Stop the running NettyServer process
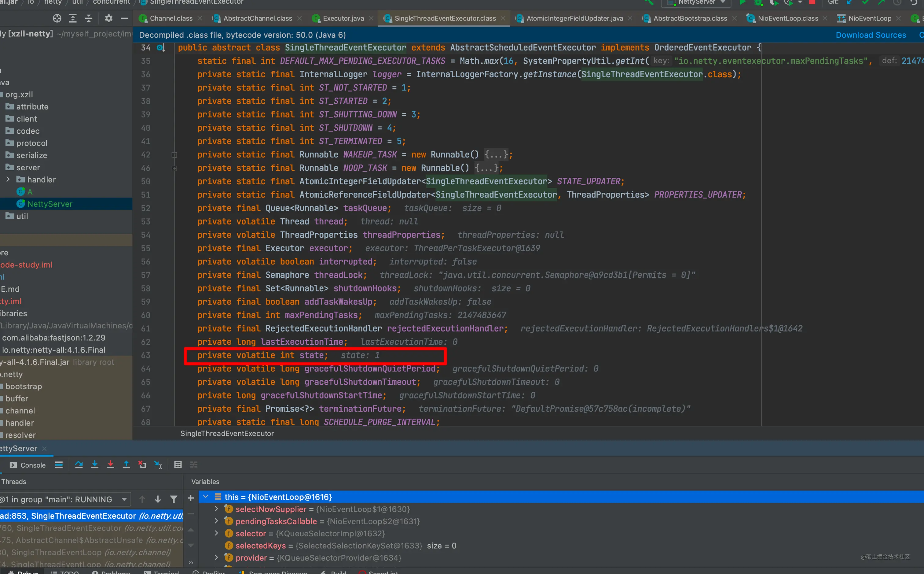Viewport: 924px width, 574px height. coord(812,2)
